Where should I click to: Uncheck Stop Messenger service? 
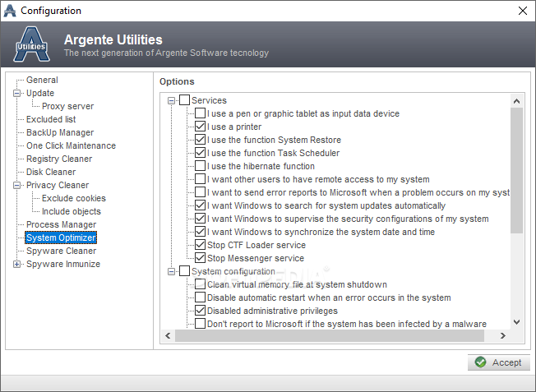pos(201,258)
